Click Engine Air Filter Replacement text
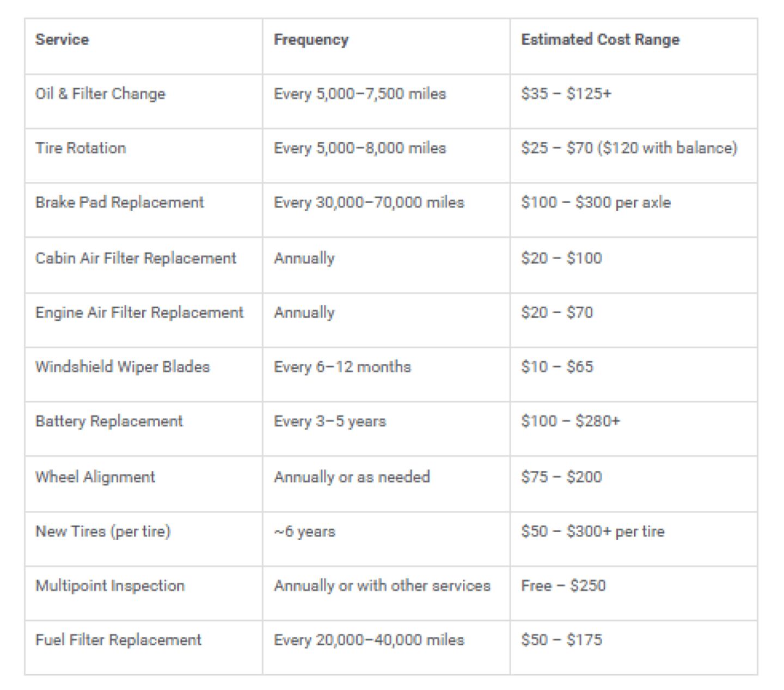This screenshot has width=784, height=690. tap(139, 313)
